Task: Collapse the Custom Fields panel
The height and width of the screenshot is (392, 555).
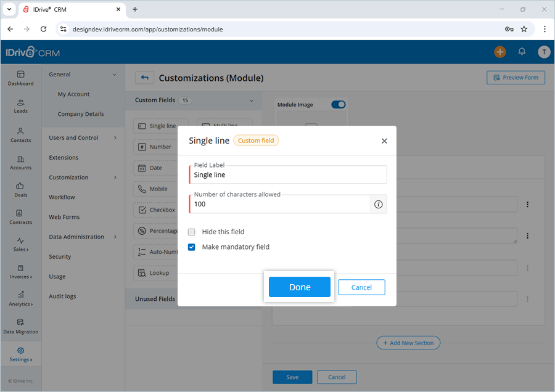Action: pyautogui.click(x=252, y=100)
